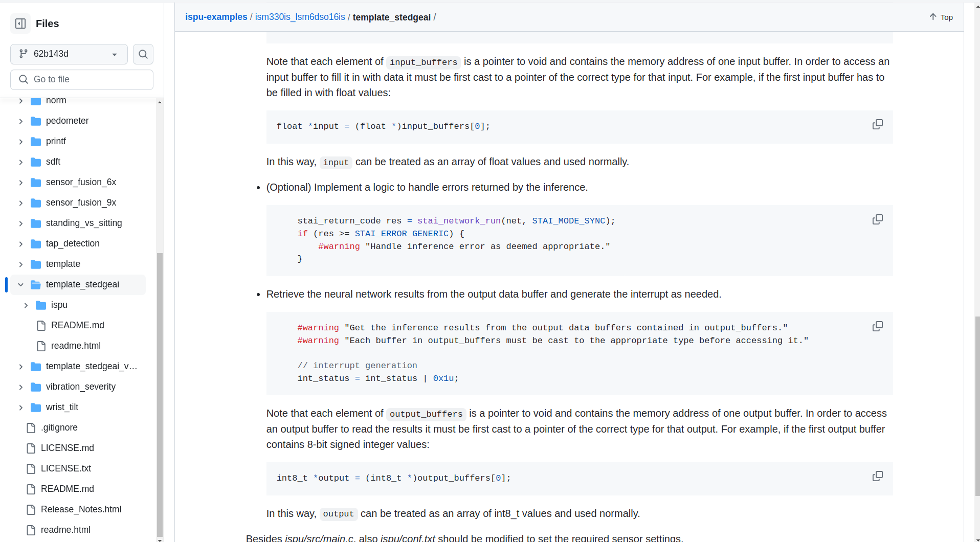
Task: Expand the pedometer folder
Action: pyautogui.click(x=20, y=121)
